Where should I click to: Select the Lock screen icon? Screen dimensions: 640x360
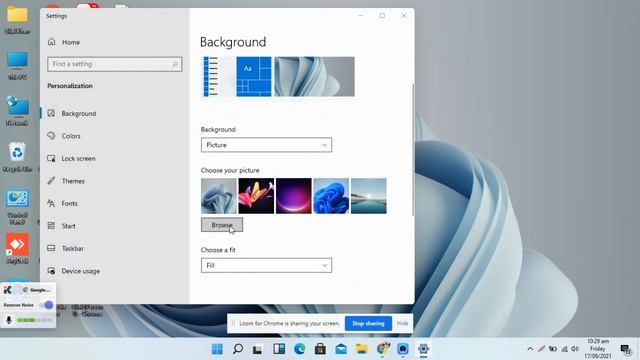point(51,158)
